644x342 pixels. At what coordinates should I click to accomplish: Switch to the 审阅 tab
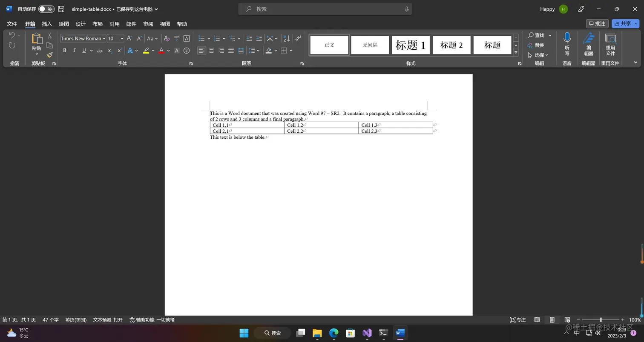(148, 24)
